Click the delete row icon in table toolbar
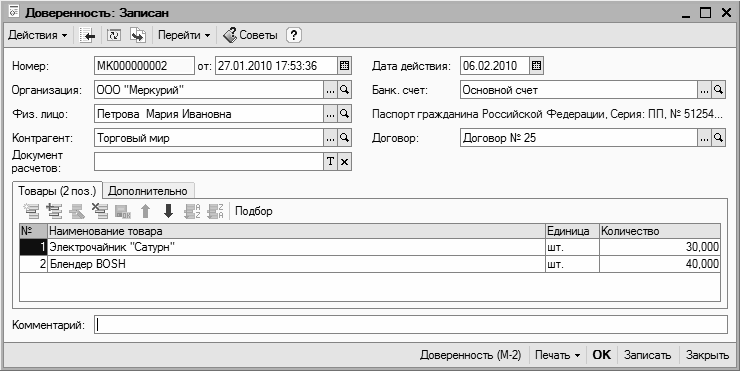The image size is (740, 371). [x=100, y=211]
